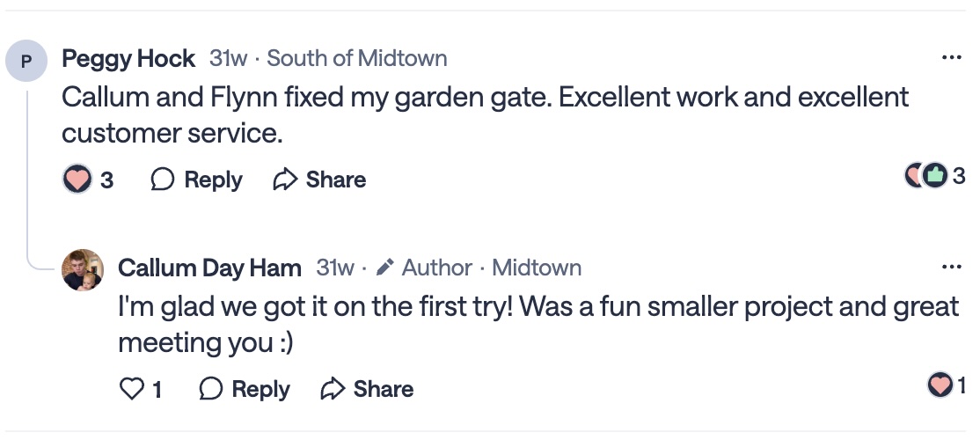Collapse the reply thread line
This screenshot has width=980, height=440.
click(27, 176)
